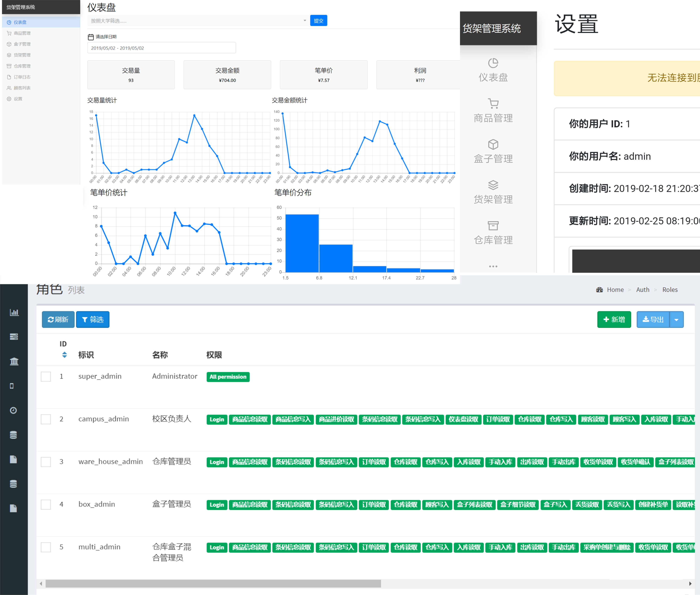Screen dimensions: 700x595
Task: Check the super_admin row checkbox
Action: (x=46, y=377)
